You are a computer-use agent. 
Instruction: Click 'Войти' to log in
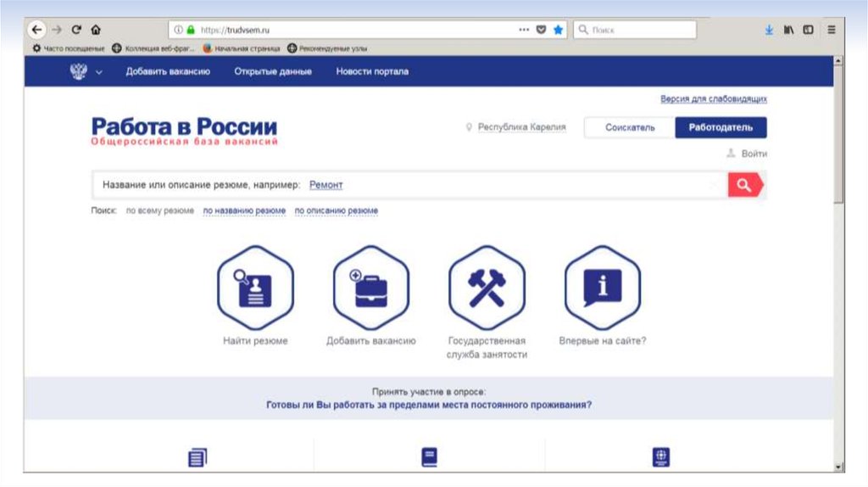[748, 154]
